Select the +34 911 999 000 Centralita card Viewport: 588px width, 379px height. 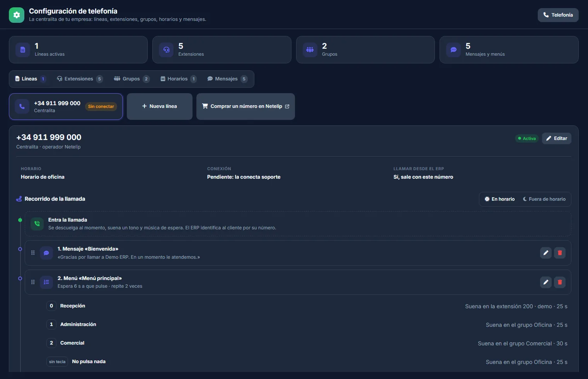[66, 106]
